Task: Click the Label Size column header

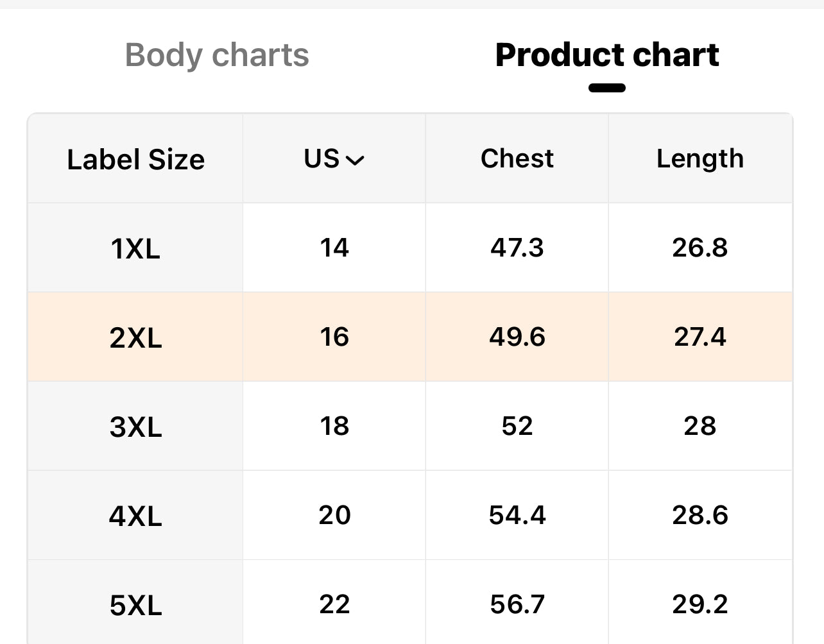Action: click(135, 159)
